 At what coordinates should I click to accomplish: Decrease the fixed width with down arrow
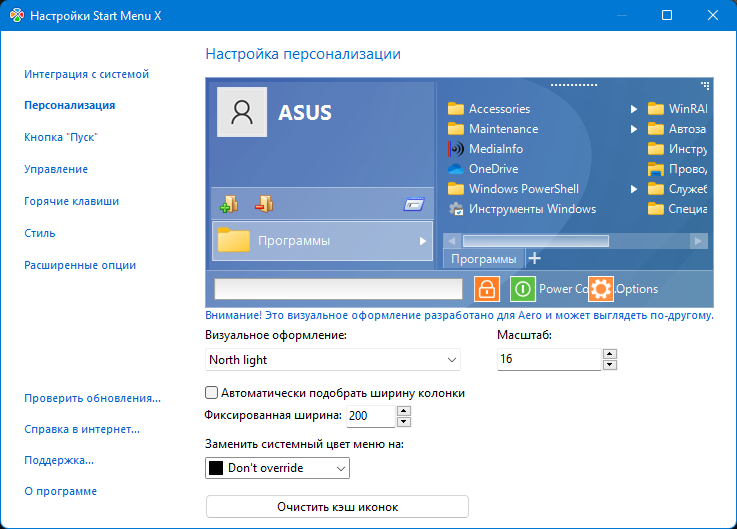[x=403, y=421]
